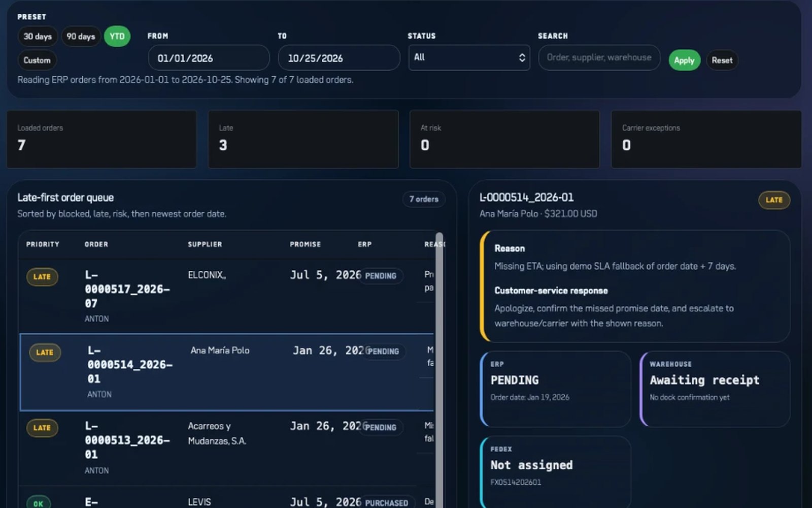Select the 90 days preset
Viewport: 812px width, 508px height.
pyautogui.click(x=81, y=37)
